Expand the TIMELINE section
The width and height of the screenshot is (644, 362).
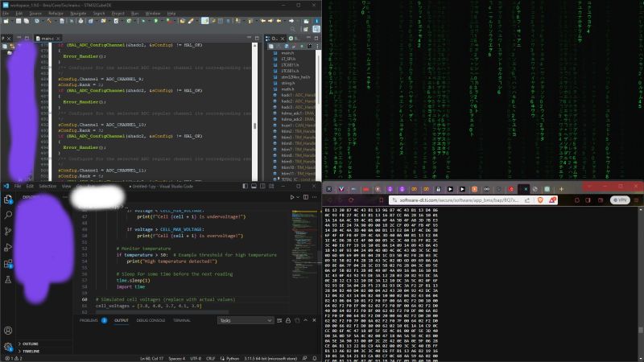tap(31, 352)
